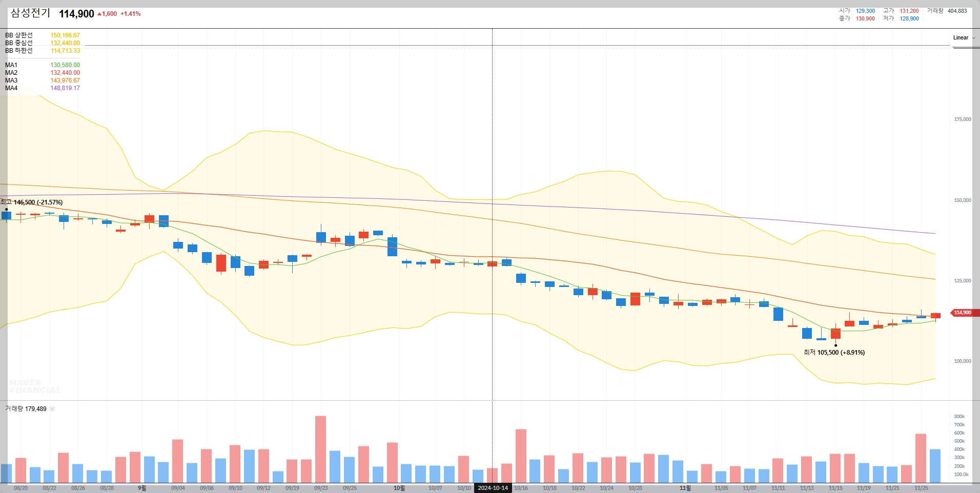Click the BB 상한선 legend label
This screenshot has width=980, height=493.
[19, 35]
